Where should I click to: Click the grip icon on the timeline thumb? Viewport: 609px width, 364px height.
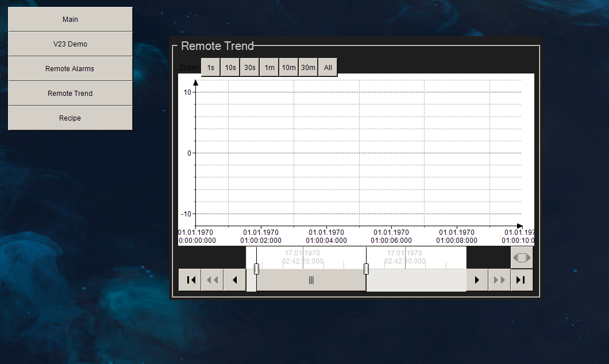point(311,280)
